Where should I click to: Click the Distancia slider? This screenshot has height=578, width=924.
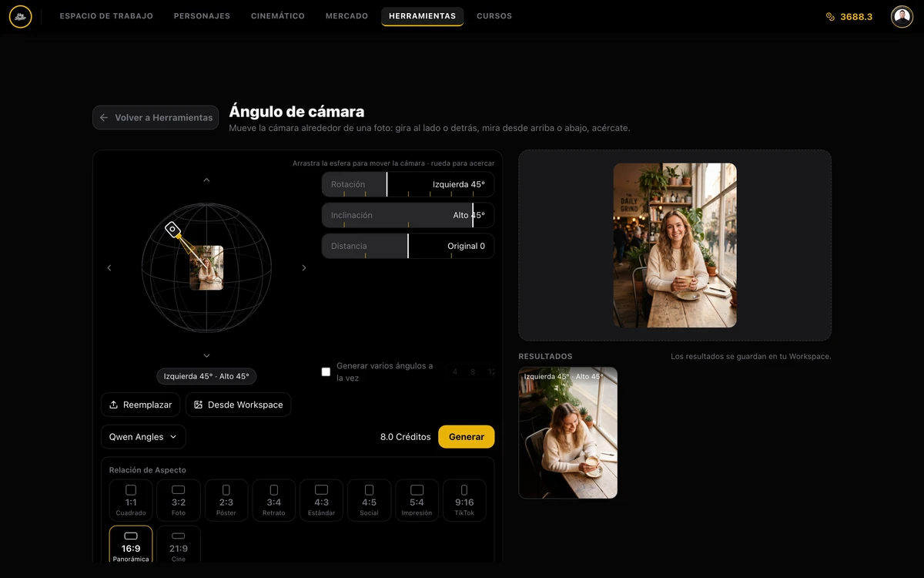point(408,247)
